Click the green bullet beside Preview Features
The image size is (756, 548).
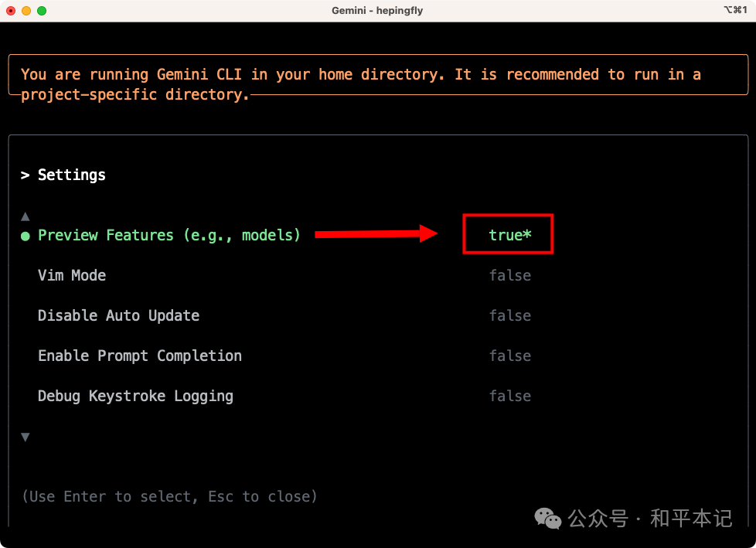coord(26,236)
